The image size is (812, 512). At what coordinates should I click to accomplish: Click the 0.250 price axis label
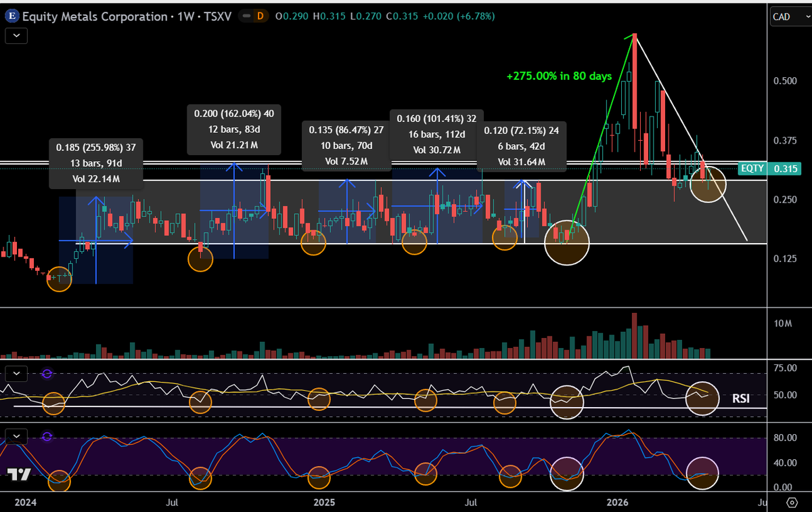pyautogui.click(x=784, y=199)
